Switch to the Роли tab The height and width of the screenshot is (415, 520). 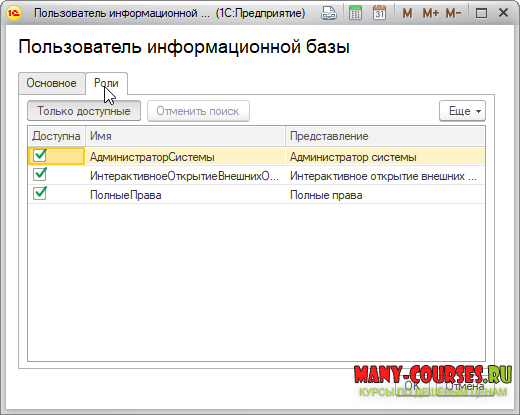[106, 83]
